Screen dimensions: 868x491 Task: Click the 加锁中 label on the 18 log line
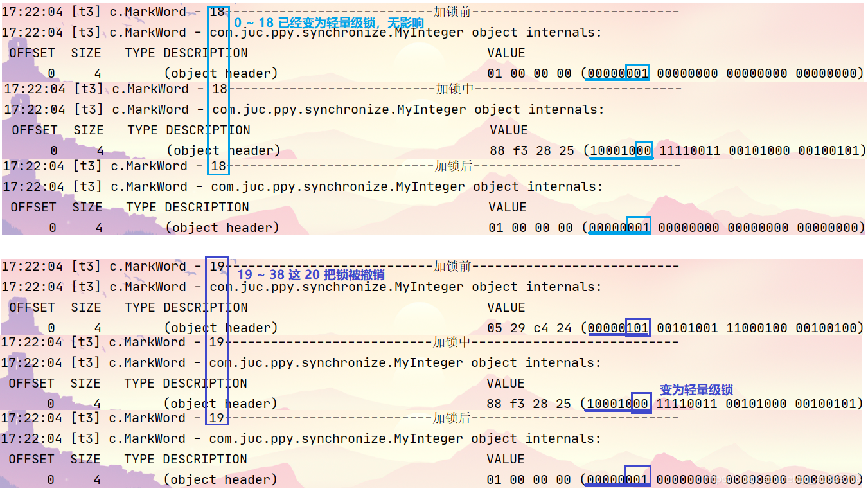(455, 89)
